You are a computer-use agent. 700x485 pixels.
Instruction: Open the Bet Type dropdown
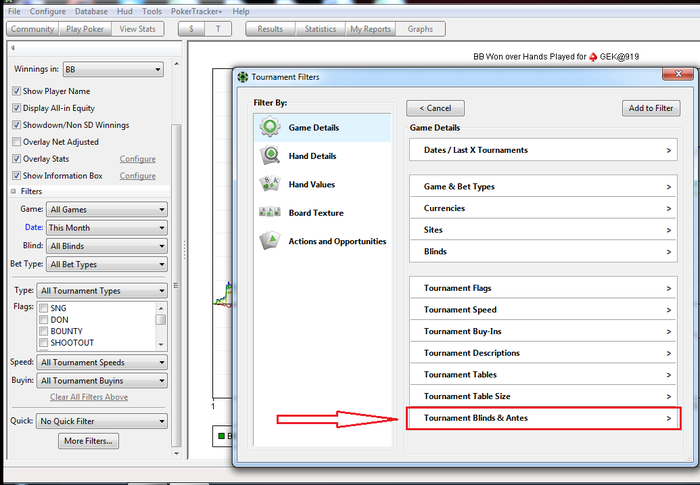[107, 264]
